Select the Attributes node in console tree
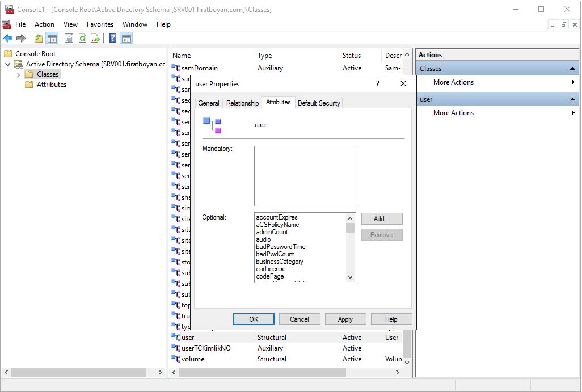Screen dimensions: 582x392 51,85
